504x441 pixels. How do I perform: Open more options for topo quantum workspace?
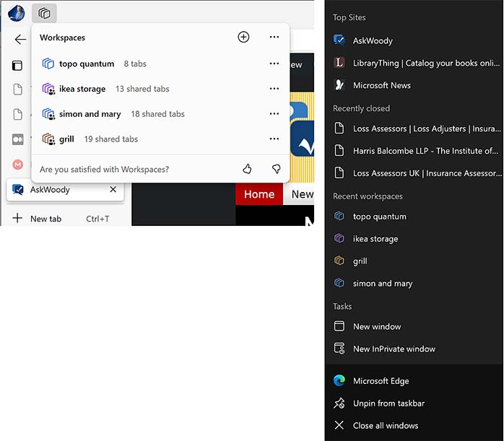[x=274, y=64]
